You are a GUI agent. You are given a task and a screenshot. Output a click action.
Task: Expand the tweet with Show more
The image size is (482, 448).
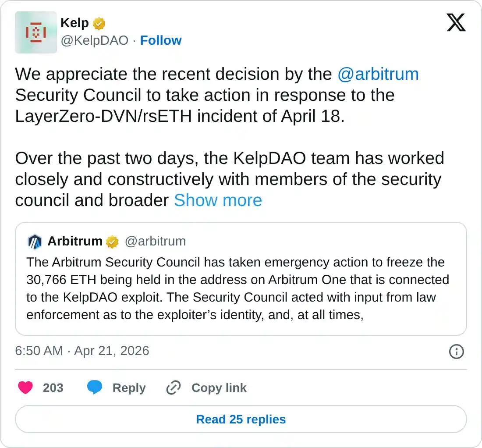click(x=218, y=200)
